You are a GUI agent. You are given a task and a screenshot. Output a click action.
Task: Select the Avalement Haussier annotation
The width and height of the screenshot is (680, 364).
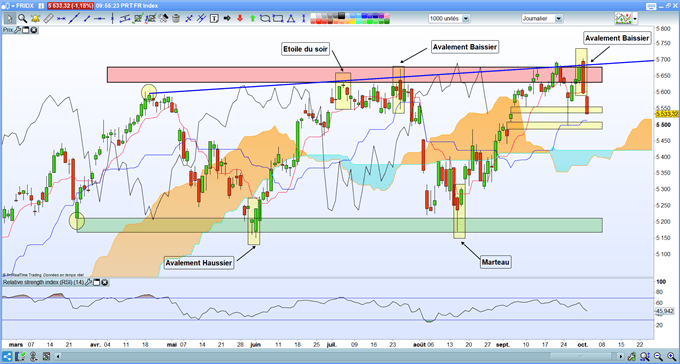[199, 262]
